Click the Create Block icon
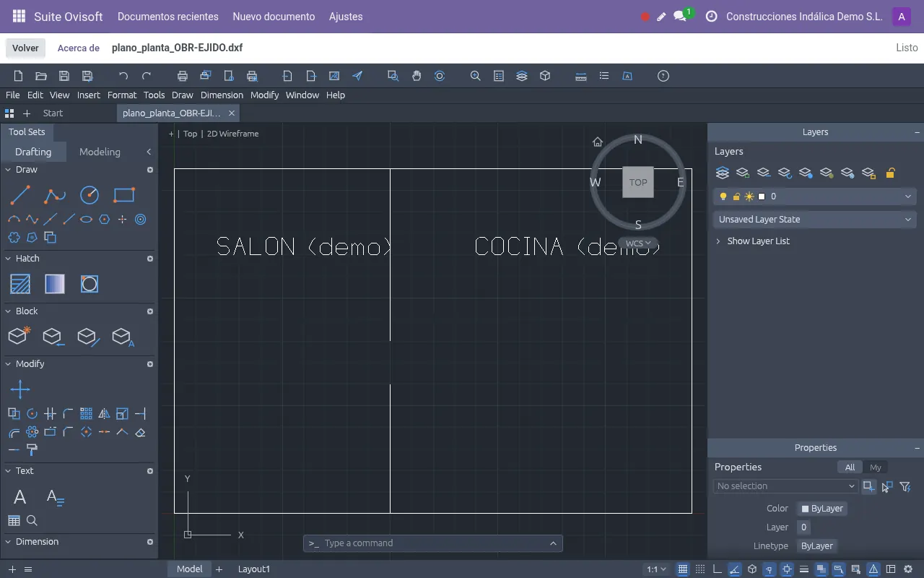This screenshot has width=924, height=578. coord(19,336)
